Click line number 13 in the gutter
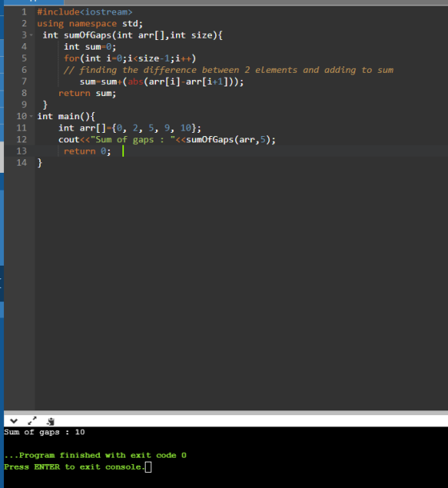448x488 pixels. tap(22, 151)
